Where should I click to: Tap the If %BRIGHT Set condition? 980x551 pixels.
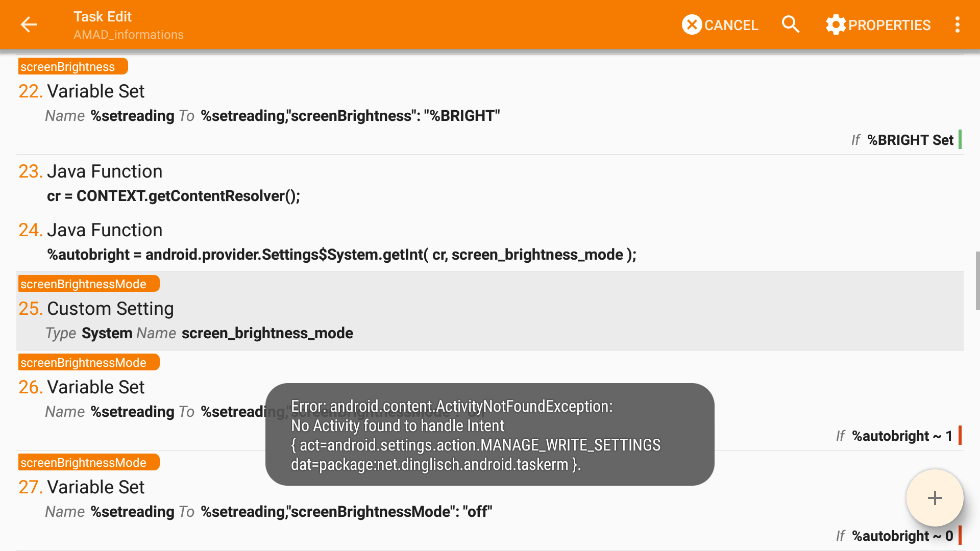(902, 140)
